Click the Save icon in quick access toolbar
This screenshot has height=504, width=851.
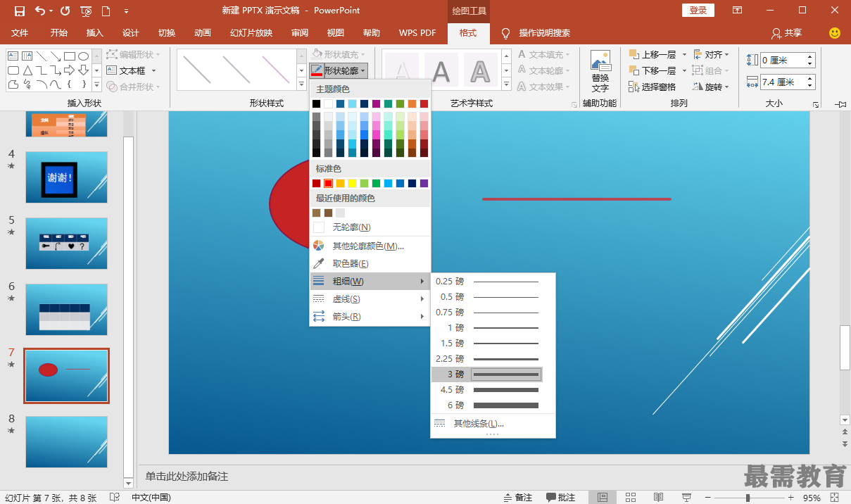pyautogui.click(x=19, y=11)
